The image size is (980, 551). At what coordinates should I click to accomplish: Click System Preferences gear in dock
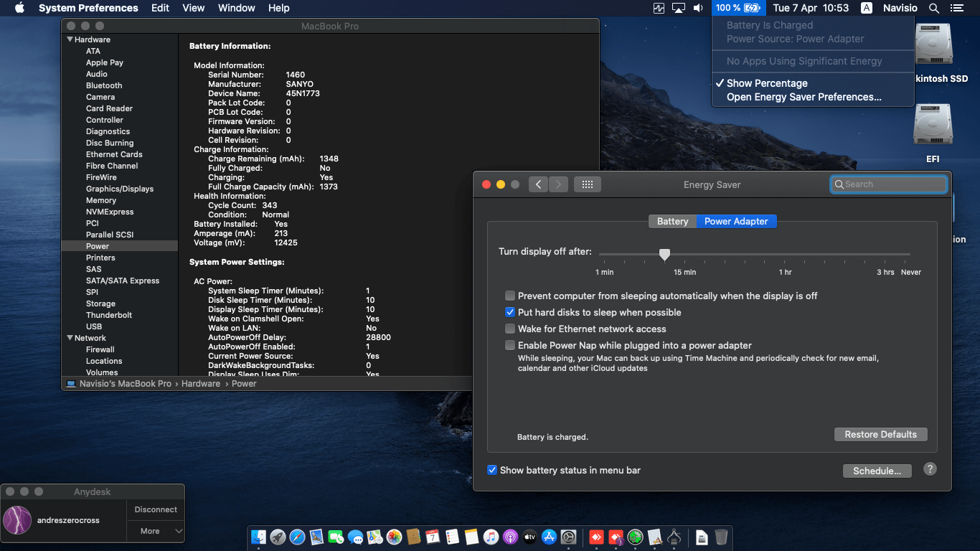(569, 537)
